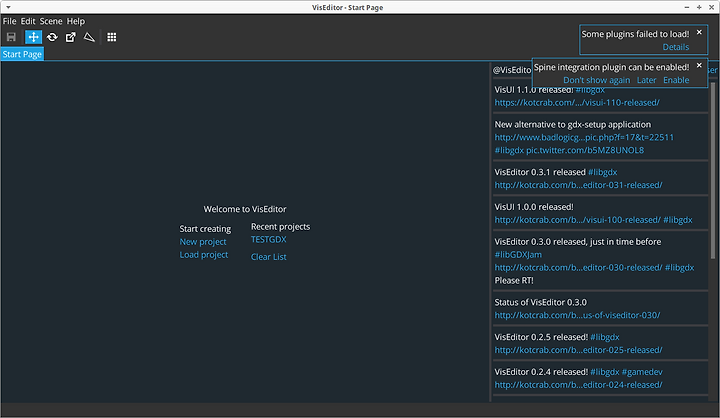Click Later on Spine plugin notification

[647, 80]
